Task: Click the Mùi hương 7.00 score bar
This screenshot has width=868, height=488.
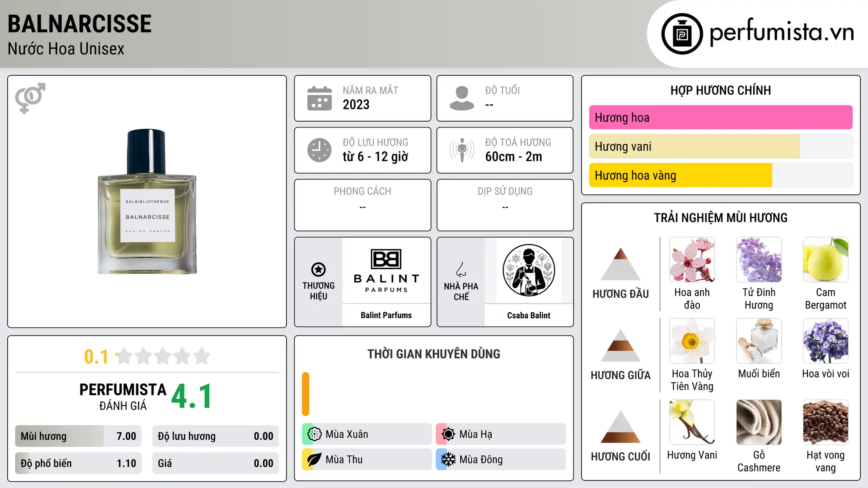Action: pos(78,436)
